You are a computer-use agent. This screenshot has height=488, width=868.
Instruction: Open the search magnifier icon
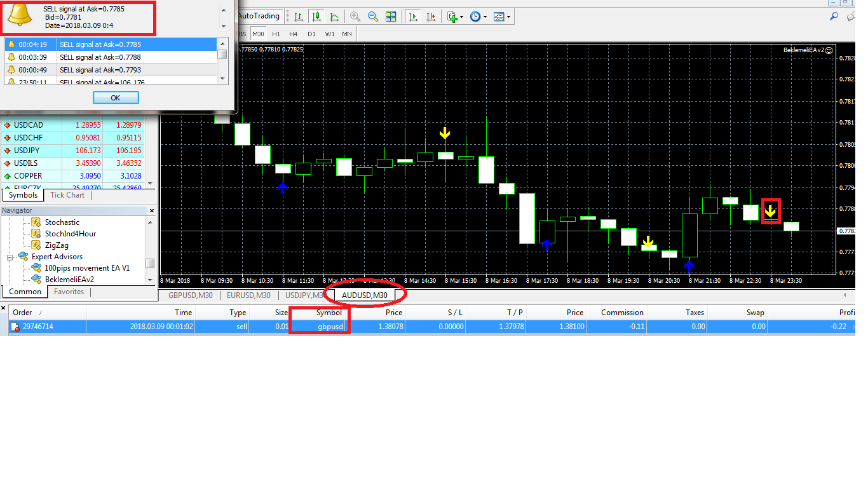tap(834, 17)
